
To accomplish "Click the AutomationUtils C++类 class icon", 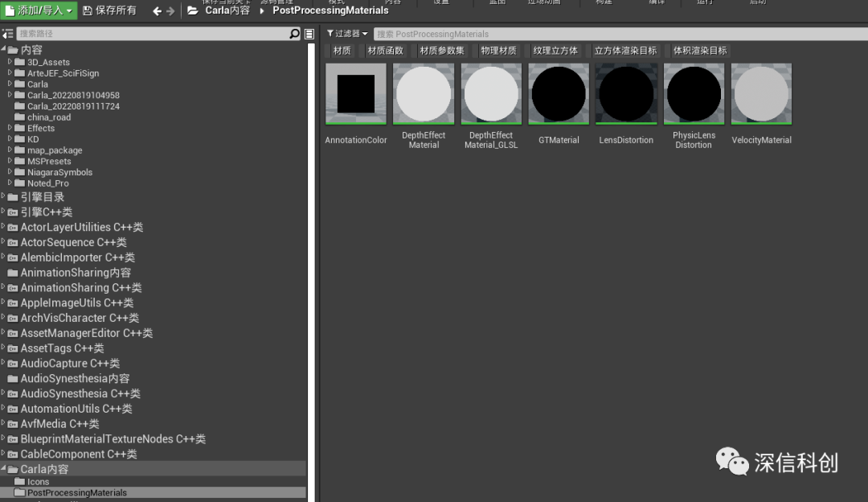I will (13, 409).
